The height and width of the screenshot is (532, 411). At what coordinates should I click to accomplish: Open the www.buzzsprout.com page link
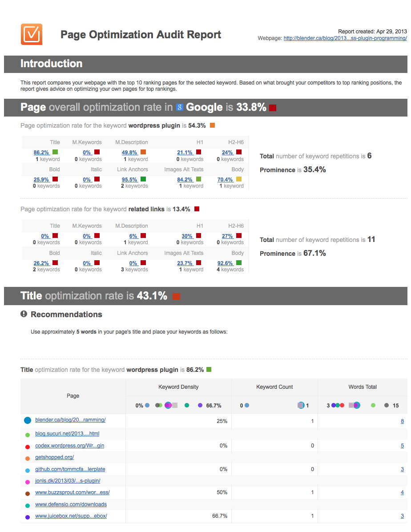[x=73, y=492]
